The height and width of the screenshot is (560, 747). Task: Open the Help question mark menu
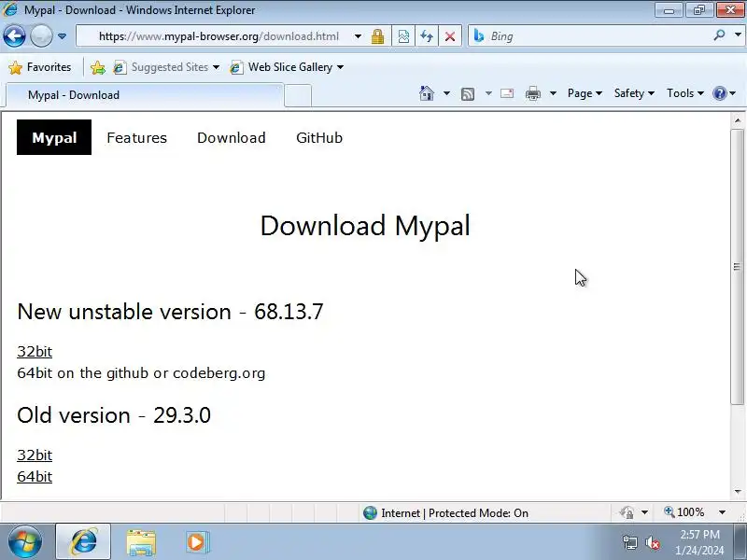pos(725,93)
